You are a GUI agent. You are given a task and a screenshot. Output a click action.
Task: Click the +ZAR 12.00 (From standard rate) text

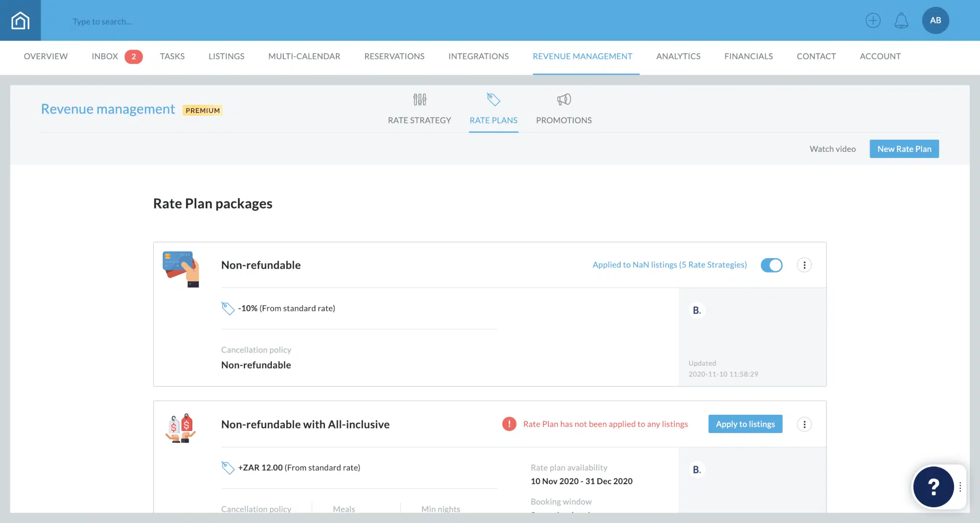point(299,468)
